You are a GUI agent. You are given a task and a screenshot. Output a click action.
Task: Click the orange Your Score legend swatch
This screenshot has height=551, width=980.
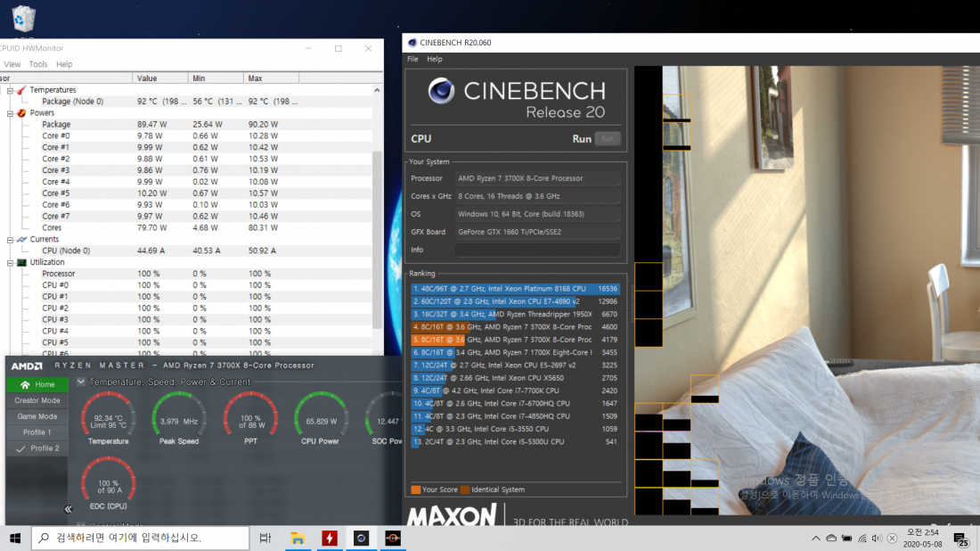(416, 489)
